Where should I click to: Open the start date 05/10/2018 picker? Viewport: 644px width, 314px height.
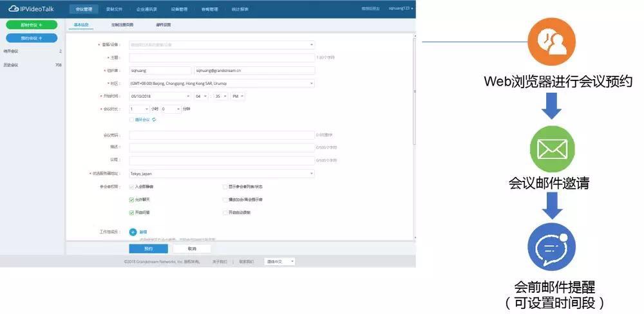160,96
